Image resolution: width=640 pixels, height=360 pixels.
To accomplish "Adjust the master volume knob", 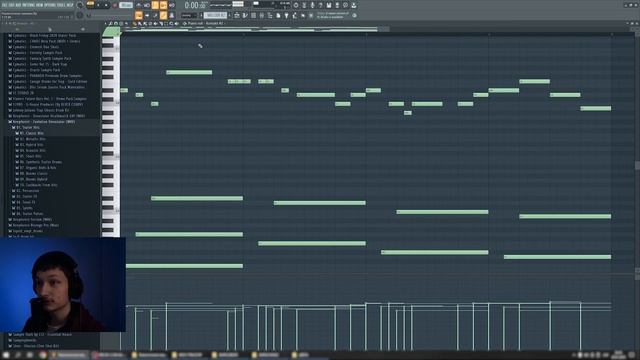I will [80, 5].
